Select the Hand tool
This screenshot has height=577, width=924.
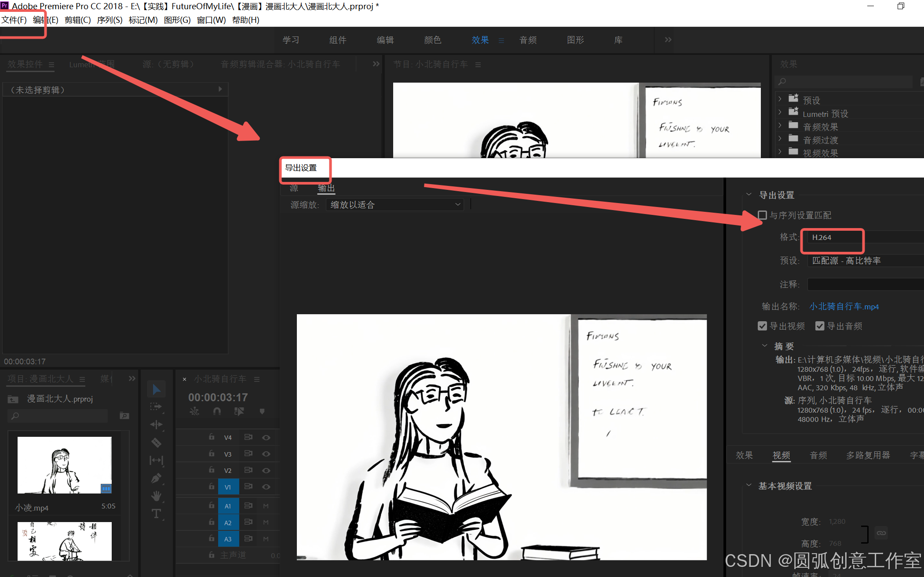coord(156,496)
